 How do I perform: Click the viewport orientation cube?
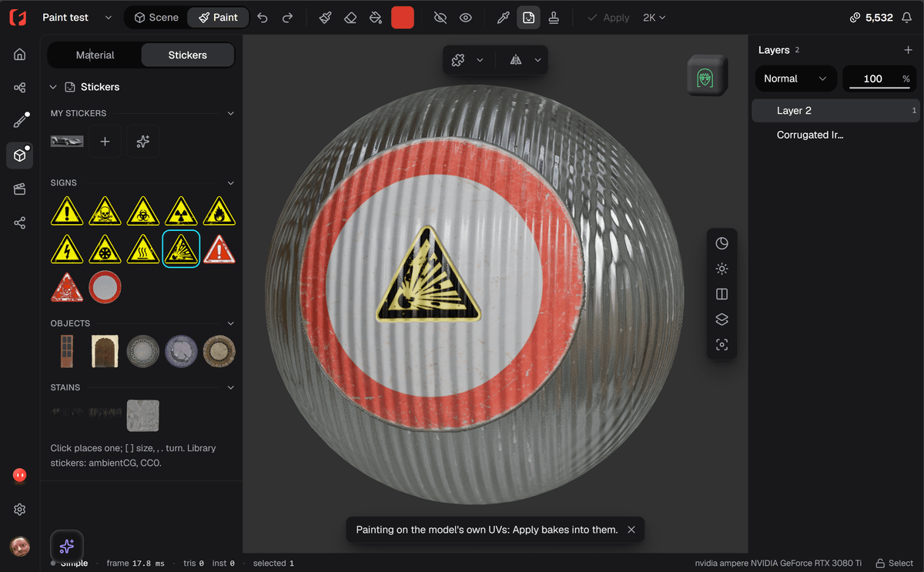pyautogui.click(x=706, y=75)
